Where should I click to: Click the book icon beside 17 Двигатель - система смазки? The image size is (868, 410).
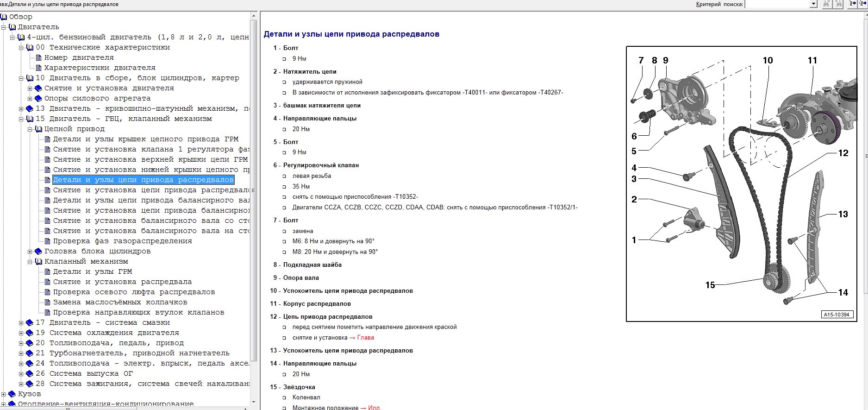30,323
